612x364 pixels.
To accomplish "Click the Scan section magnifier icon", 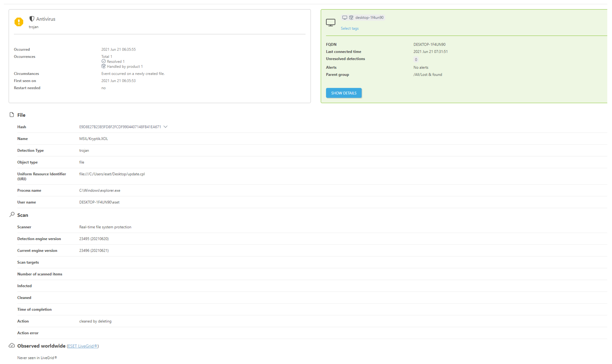I will coord(12,214).
